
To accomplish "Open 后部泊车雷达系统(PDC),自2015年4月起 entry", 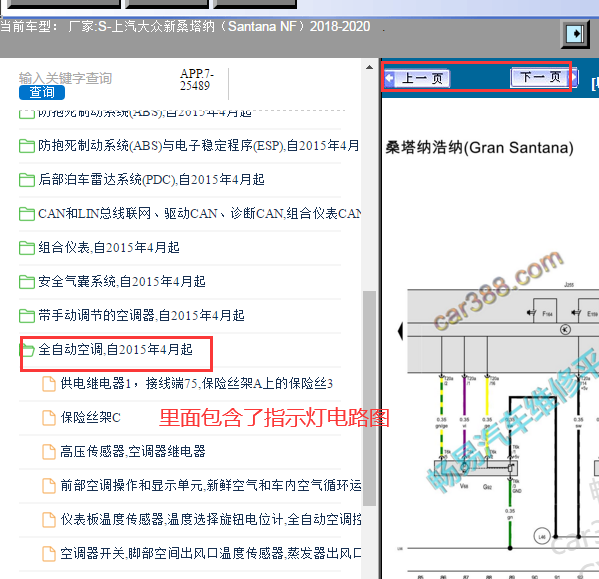I will pos(151,180).
